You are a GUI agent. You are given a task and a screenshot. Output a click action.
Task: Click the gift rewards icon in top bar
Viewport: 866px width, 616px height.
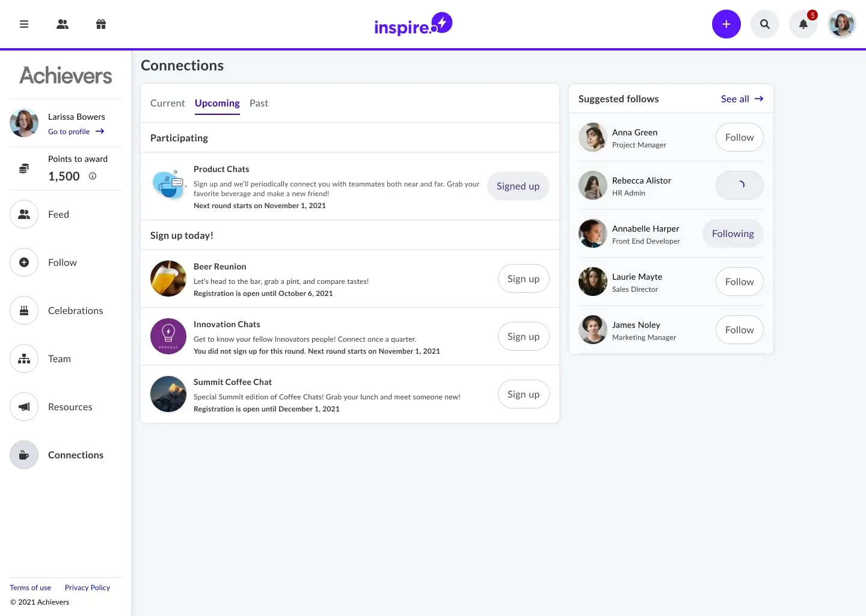(101, 24)
